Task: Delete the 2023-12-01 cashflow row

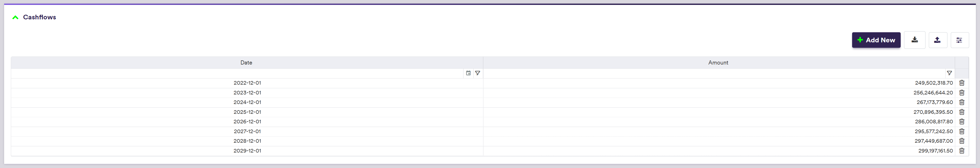Action: point(961,93)
